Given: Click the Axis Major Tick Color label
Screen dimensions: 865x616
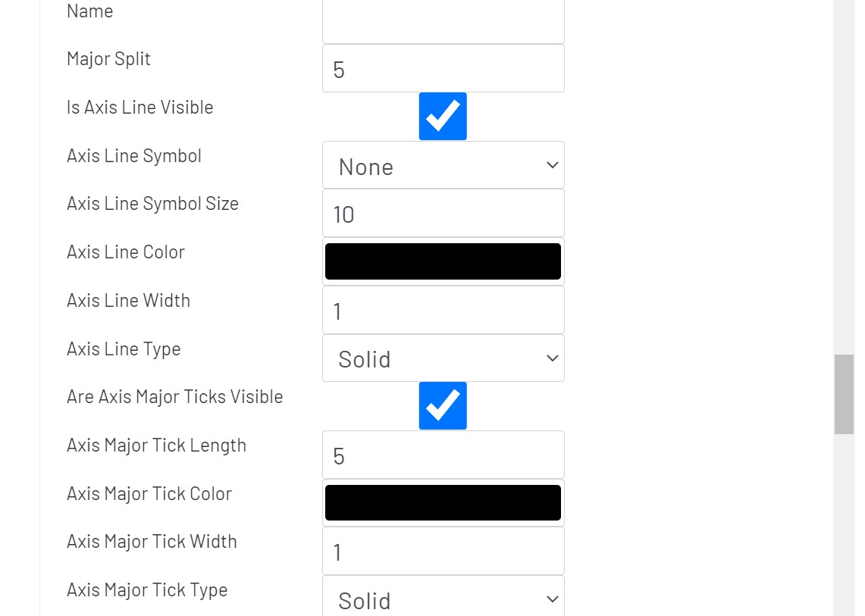Looking at the screenshot, I should pos(149,493).
